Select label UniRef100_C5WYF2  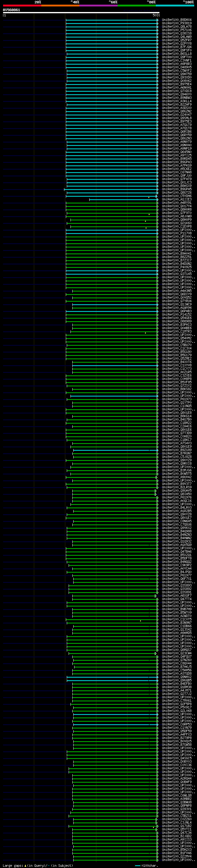click(x=177, y=71)
